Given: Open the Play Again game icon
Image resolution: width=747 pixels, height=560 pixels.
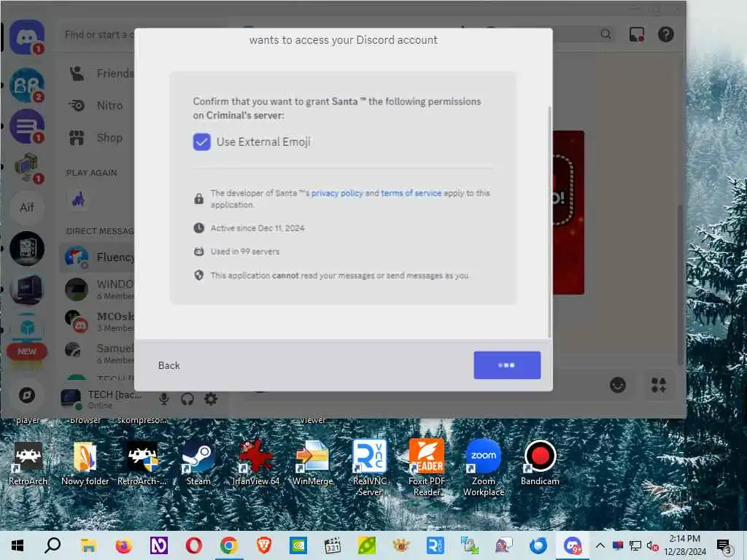Looking at the screenshot, I should (x=79, y=199).
